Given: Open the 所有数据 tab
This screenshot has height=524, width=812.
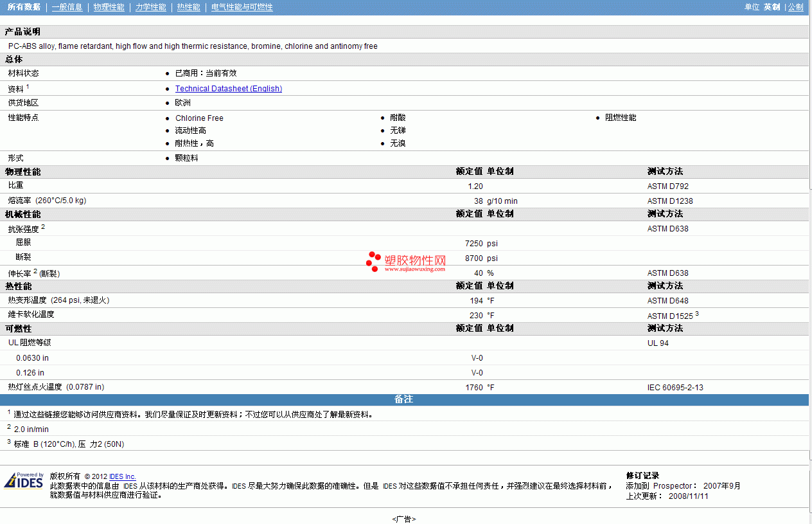Looking at the screenshot, I should click(24, 7).
